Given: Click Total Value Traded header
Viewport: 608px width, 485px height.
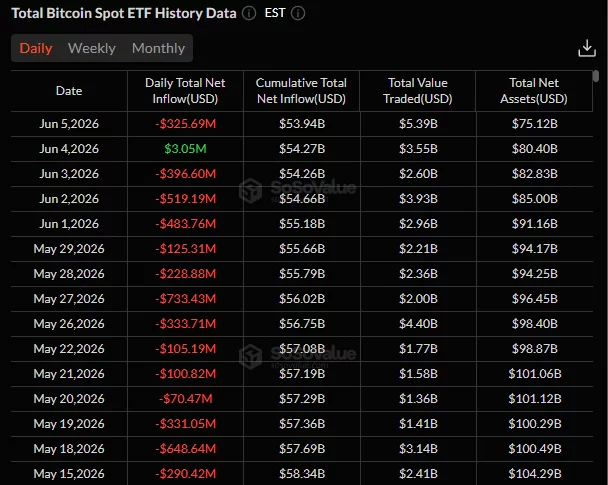Looking at the screenshot, I should tap(418, 91).
